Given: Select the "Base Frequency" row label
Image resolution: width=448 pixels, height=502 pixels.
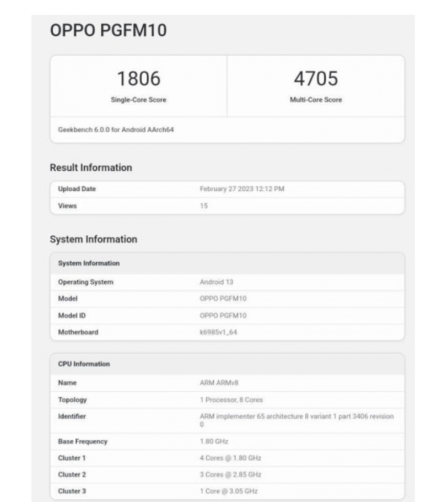Looking at the screenshot, I should click(83, 441).
